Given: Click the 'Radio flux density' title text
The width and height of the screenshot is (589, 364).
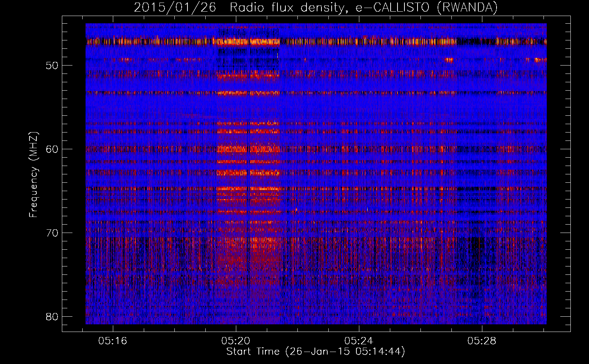Looking at the screenshot, I should pos(286,7).
